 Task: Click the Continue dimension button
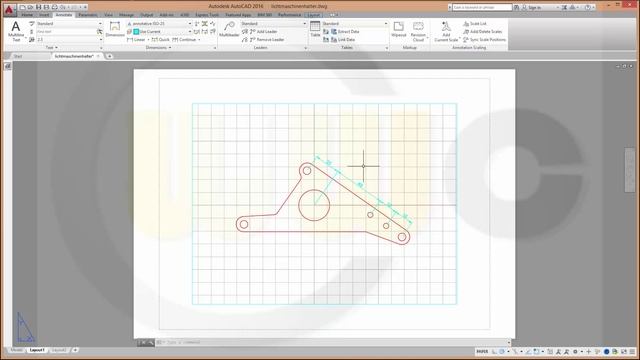point(184,40)
